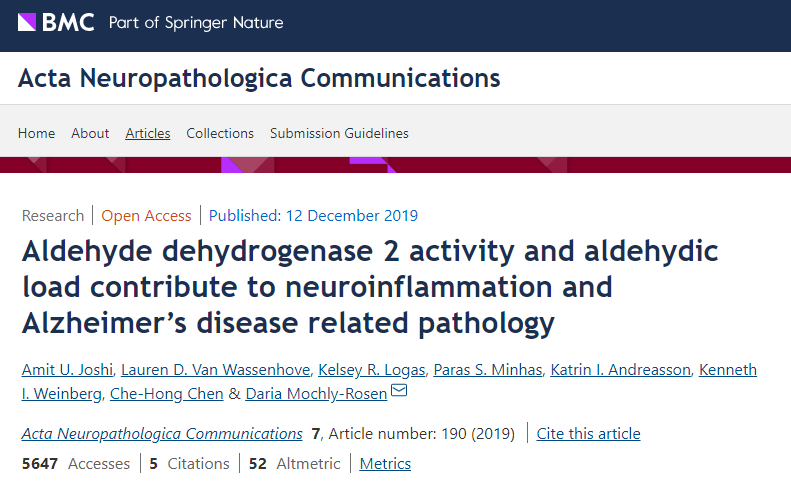791x487 pixels.
Task: Click the Acta Neuropathologica Communications header title
Action: pyautogui.click(x=259, y=78)
